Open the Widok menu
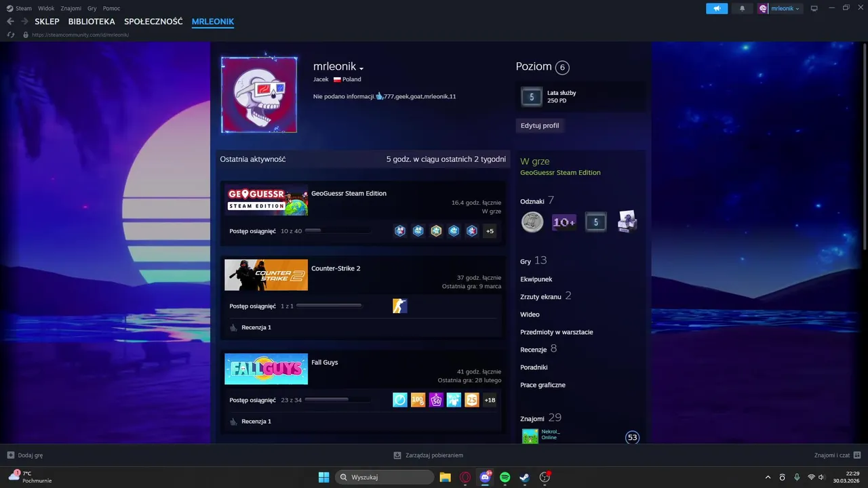This screenshot has width=868, height=488. coord(46,8)
